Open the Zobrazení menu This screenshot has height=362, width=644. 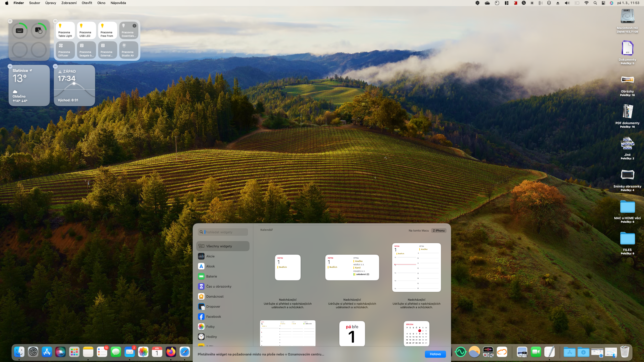(69, 3)
